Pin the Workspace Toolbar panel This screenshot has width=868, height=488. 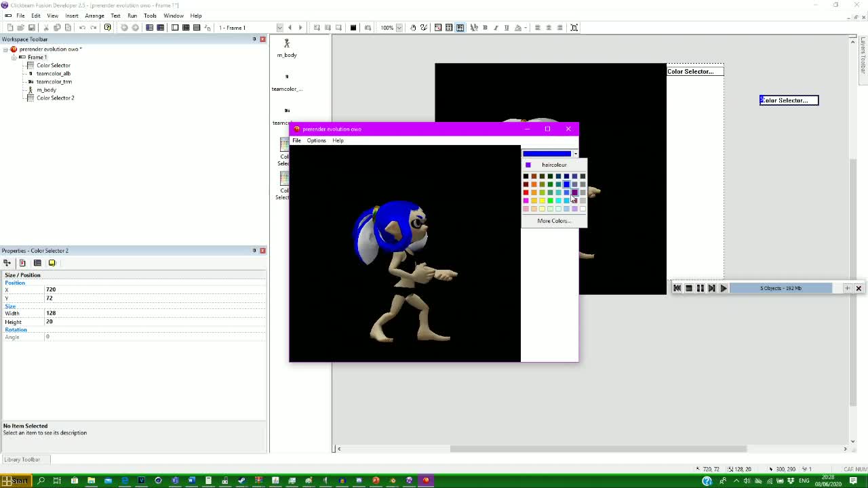(x=254, y=39)
